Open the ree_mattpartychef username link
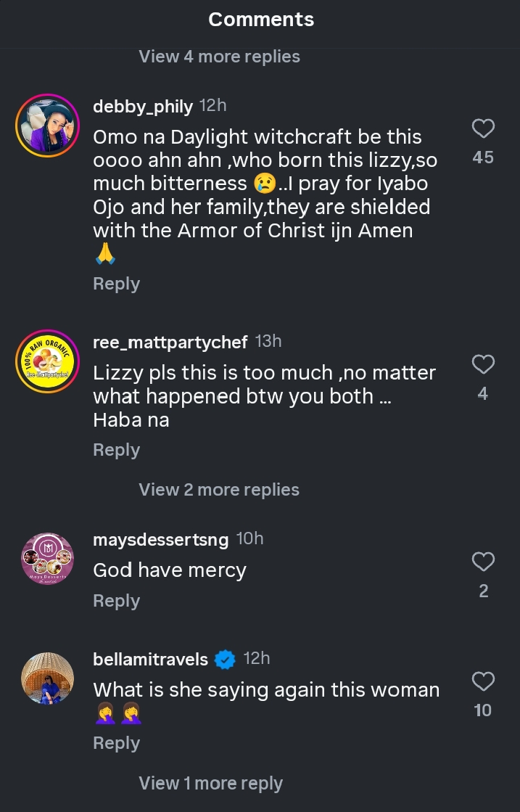This screenshot has height=812, width=520. point(170,342)
